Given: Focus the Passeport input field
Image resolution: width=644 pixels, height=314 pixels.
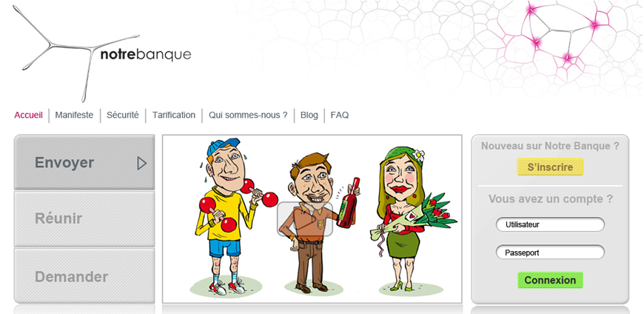Looking at the screenshot, I should point(550,253).
